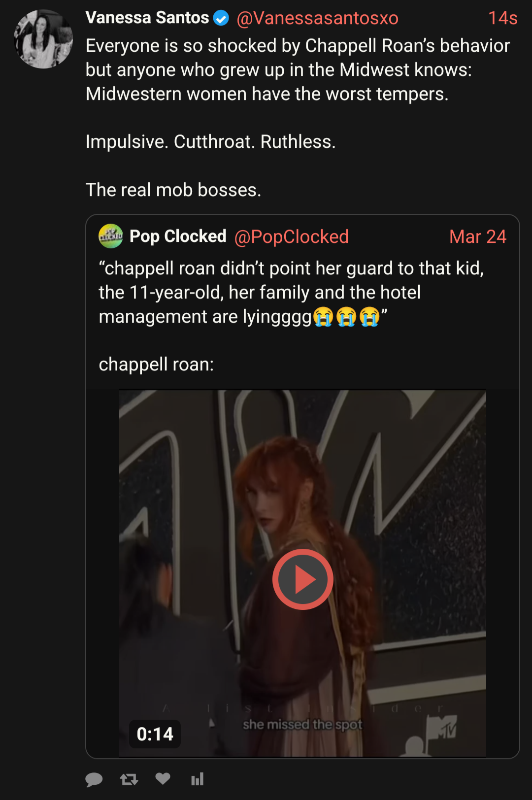This screenshot has width=532, height=800.
Task: Retweet this post via arrows icon
Action: [129, 779]
